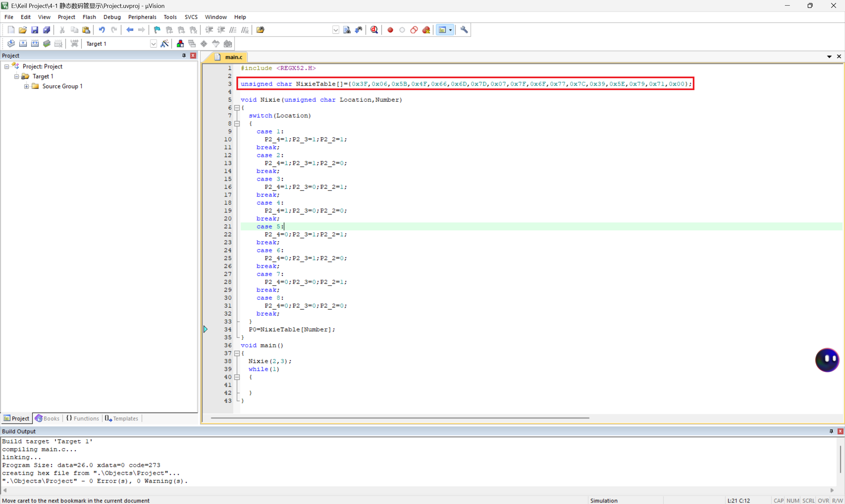
Task: Click the Manage Project Items colored blocks icon
Action: click(180, 44)
